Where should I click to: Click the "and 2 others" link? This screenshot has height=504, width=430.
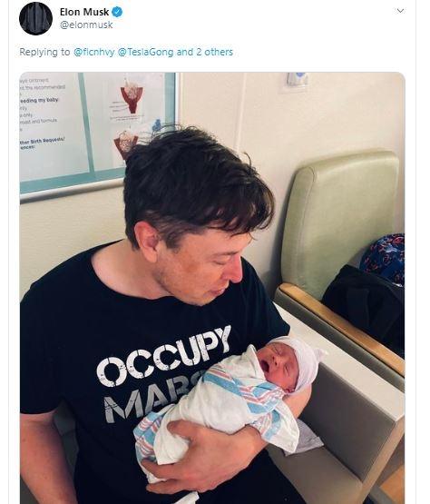point(205,52)
